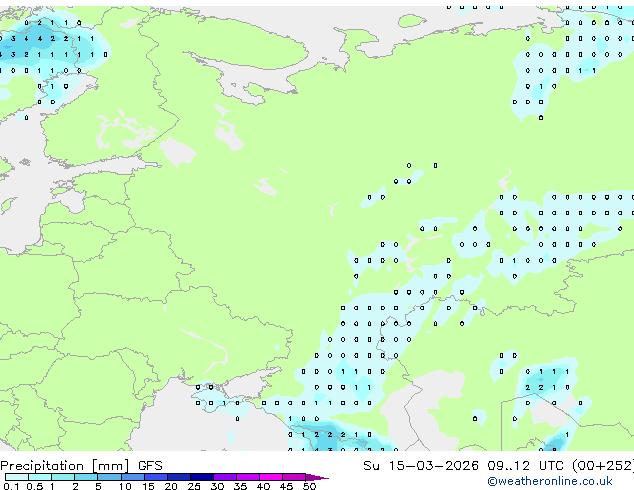Image resolution: width=634 pixels, height=490 pixels.
Task: Click the legend label '25'
Action: coord(194,486)
